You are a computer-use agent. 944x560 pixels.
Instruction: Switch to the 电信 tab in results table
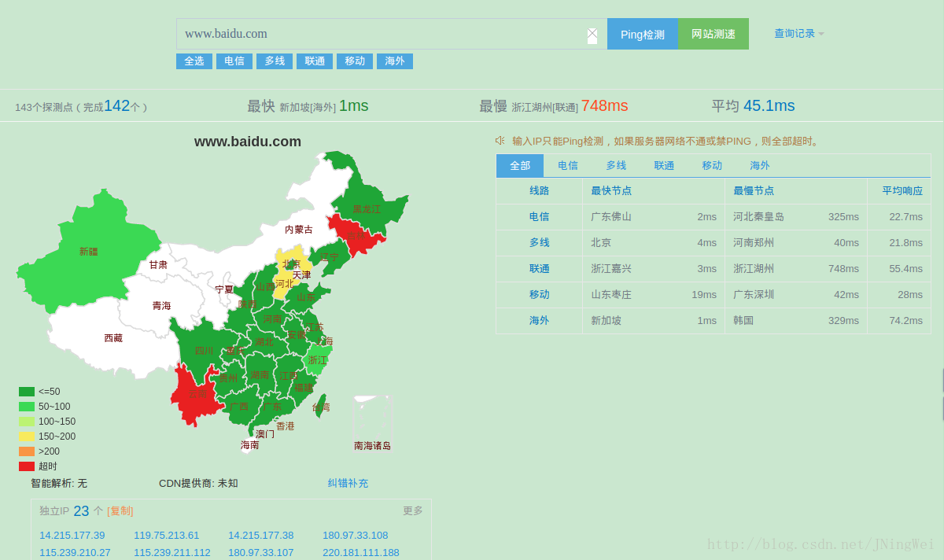pyautogui.click(x=568, y=165)
